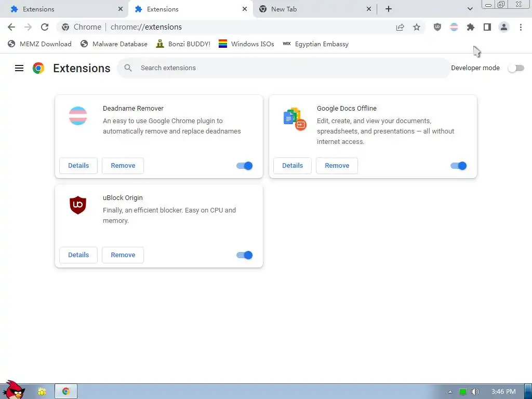The image size is (532, 399).
Task: Disable the Google Docs Offline extension
Action: click(x=459, y=166)
